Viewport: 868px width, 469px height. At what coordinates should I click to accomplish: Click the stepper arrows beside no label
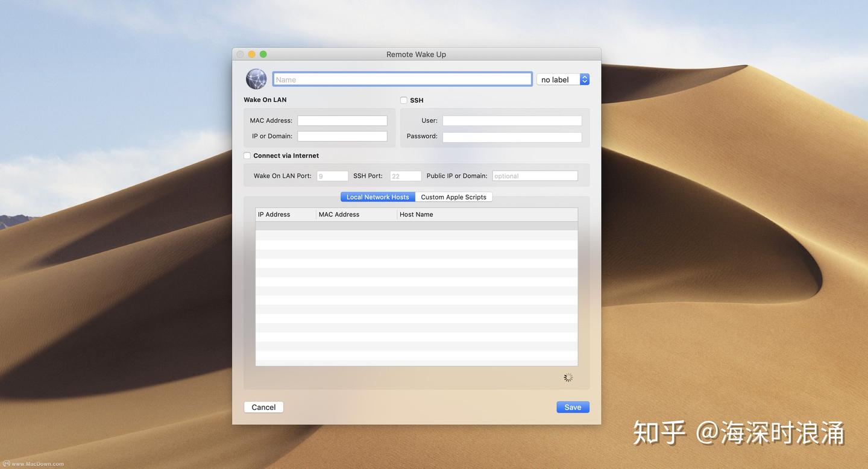coord(583,79)
